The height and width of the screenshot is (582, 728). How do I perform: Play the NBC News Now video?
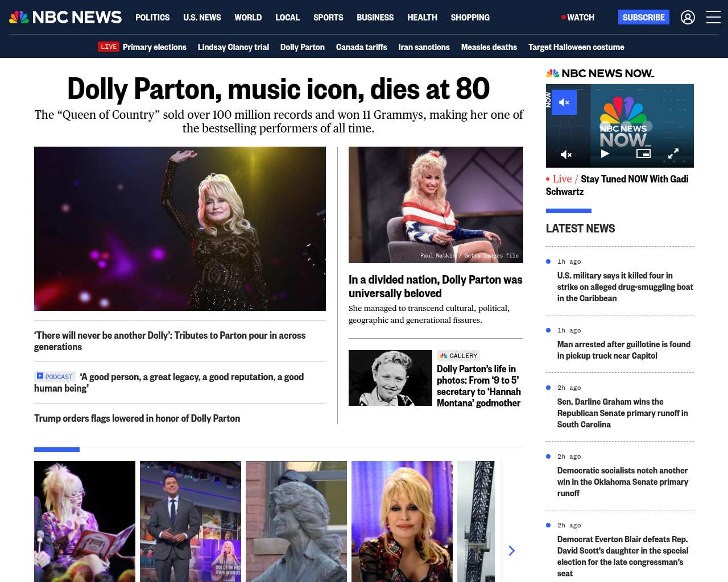[x=605, y=153]
